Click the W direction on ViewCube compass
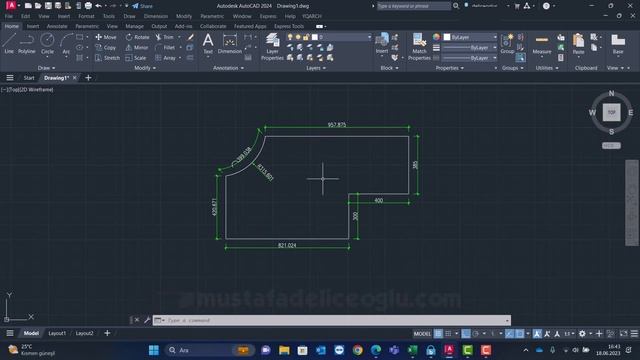 pos(592,113)
